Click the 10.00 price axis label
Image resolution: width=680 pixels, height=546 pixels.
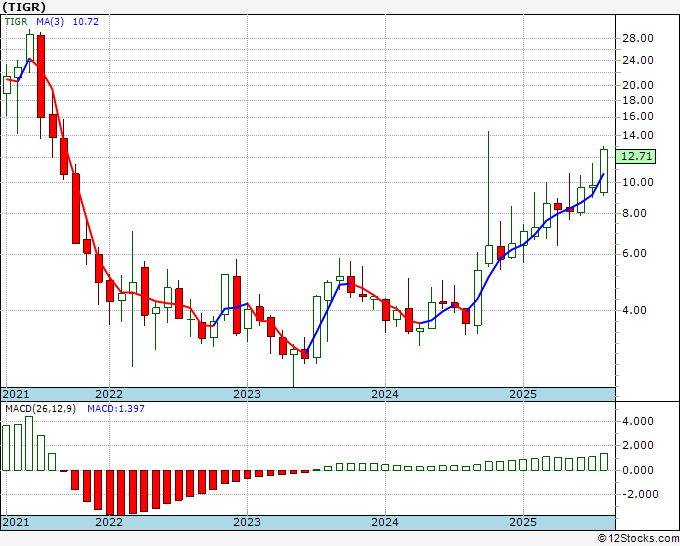click(x=638, y=182)
